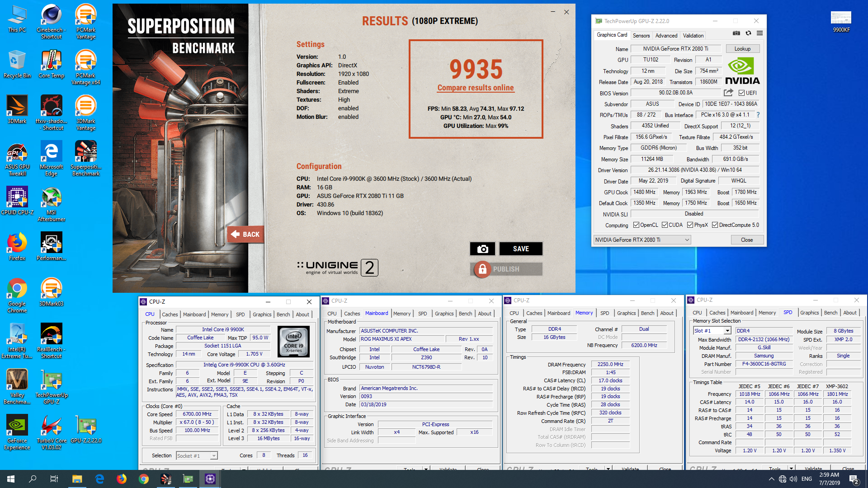The image size is (868, 488).
Task: Open TurboV Core desktop icon
Action: (51, 432)
